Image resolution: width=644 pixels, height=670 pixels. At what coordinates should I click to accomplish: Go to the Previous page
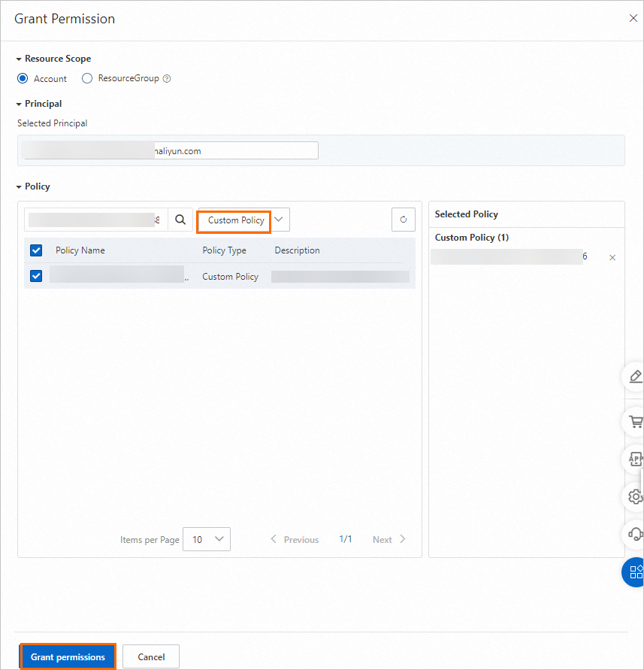coord(295,539)
